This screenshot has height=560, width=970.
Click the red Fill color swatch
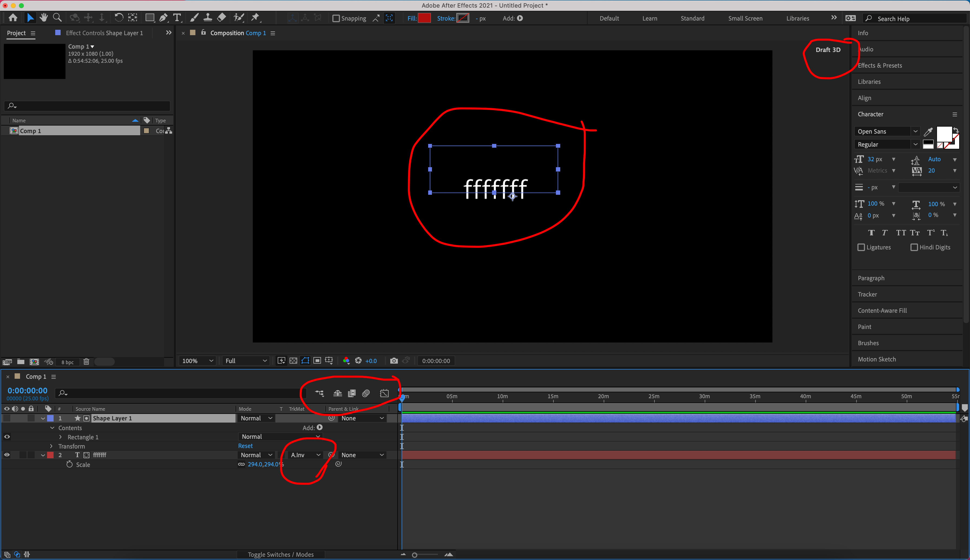424,18
